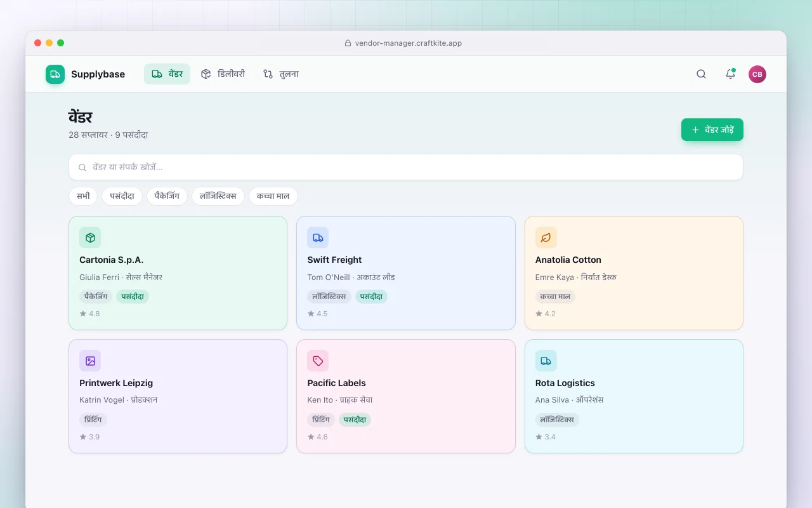Open the search magnifier icon in header
This screenshot has width=812, height=508.
pos(701,74)
